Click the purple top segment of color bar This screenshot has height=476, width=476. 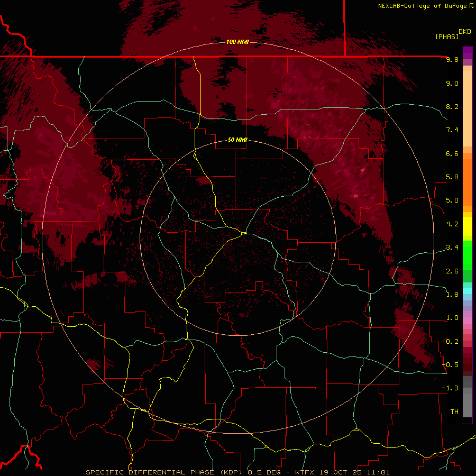click(467, 53)
